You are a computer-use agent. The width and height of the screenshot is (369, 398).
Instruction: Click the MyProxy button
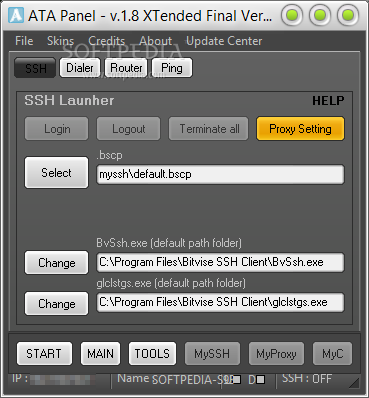click(276, 353)
